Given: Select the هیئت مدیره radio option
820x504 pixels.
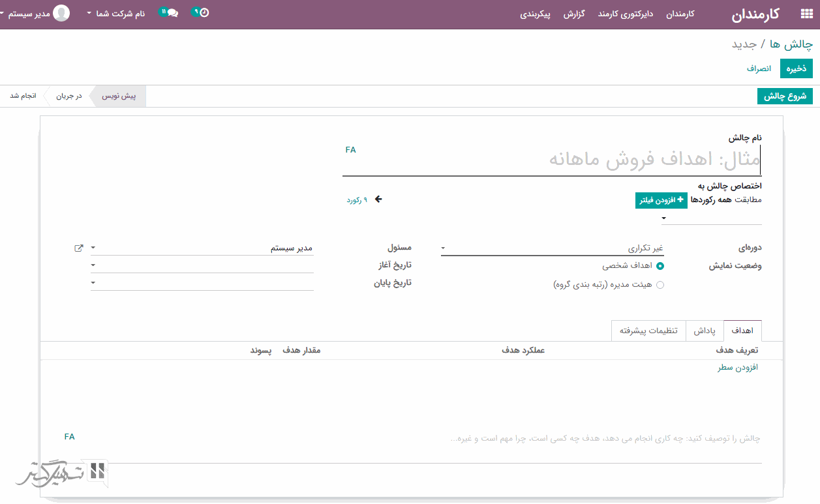Looking at the screenshot, I should click(660, 285).
